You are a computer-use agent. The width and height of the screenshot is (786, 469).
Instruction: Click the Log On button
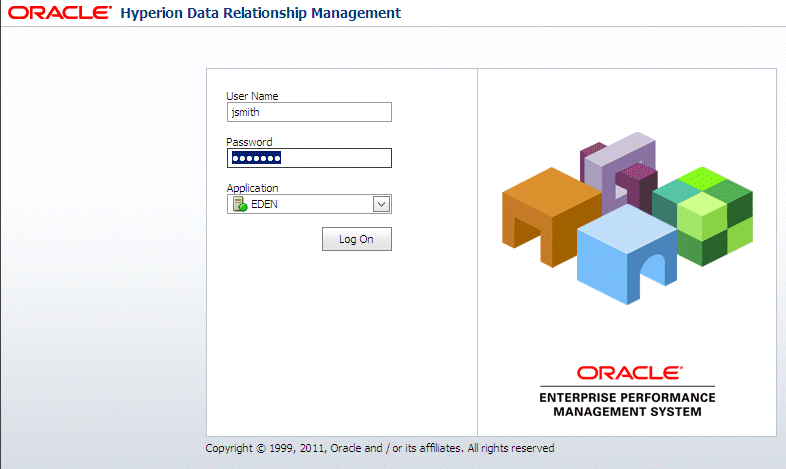pos(356,240)
